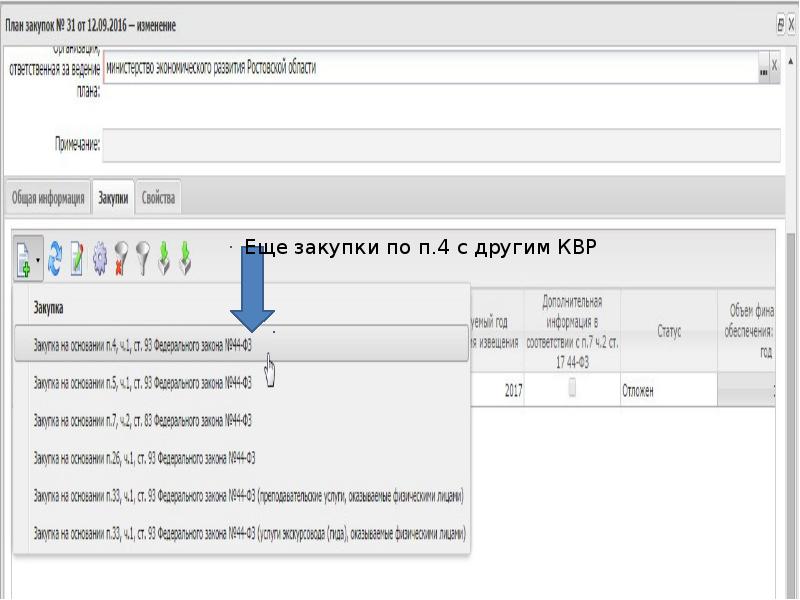The width and height of the screenshot is (800, 600).
Task: Switch to the Общая информация tab
Action: pyautogui.click(x=48, y=198)
